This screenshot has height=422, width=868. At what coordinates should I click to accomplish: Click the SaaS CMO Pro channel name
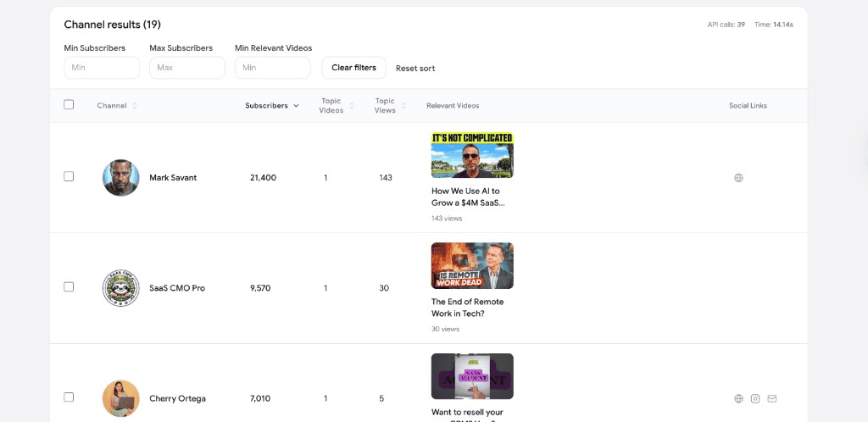pyautogui.click(x=177, y=288)
